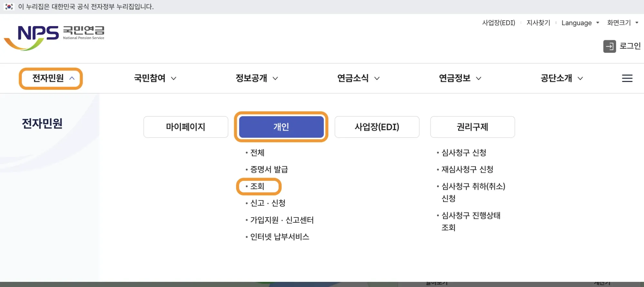Viewport: 644px width, 287px height.
Task: Collapse the 전자민원 menu
Action: (x=51, y=78)
